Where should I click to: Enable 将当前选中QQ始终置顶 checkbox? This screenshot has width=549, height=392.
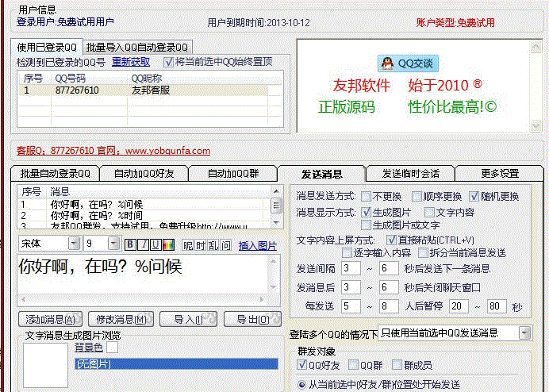click(x=168, y=62)
